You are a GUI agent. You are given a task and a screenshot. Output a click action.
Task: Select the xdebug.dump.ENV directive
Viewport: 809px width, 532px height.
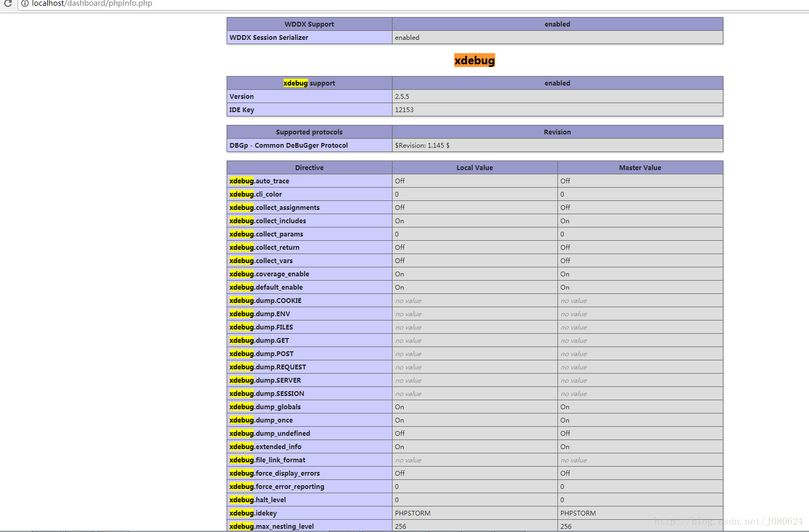[310, 314]
